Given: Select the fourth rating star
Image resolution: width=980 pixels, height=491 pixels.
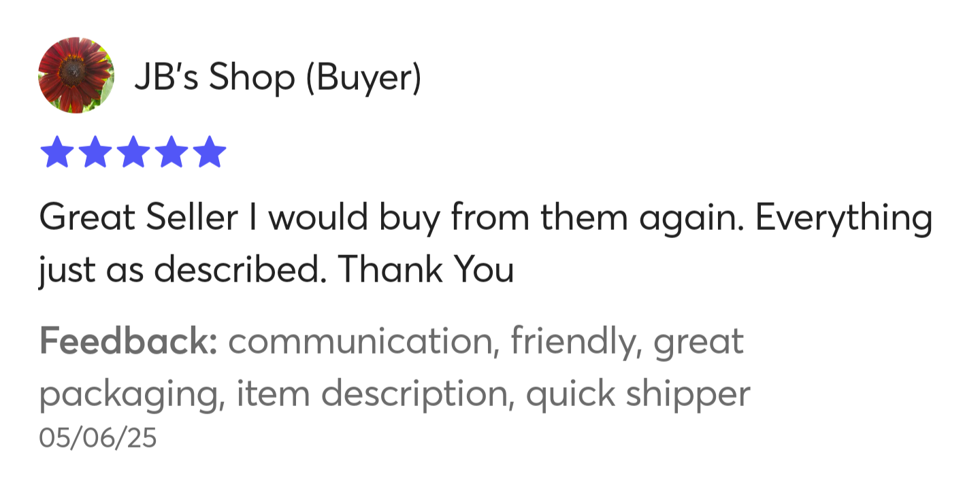Looking at the screenshot, I should (171, 152).
